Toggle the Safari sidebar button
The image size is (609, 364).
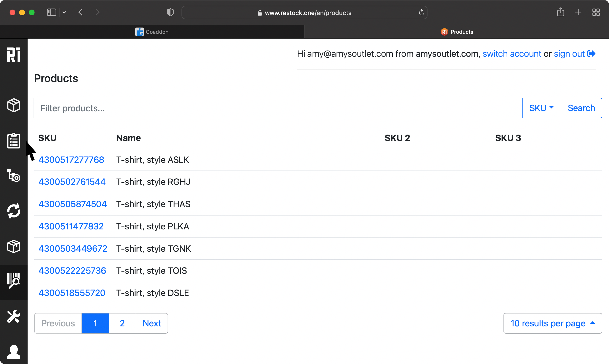point(52,12)
